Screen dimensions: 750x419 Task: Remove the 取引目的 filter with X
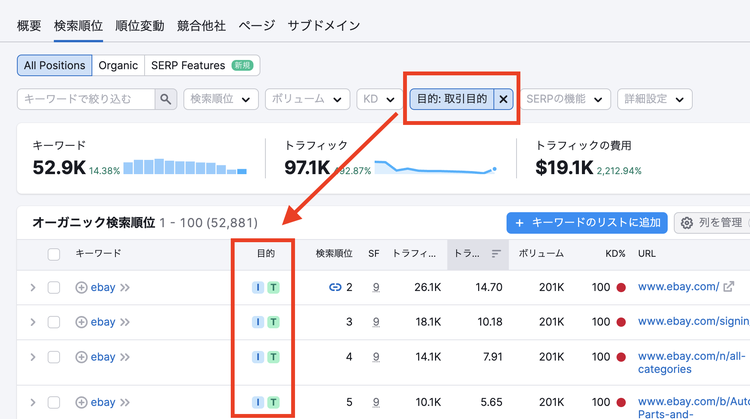[x=503, y=99]
